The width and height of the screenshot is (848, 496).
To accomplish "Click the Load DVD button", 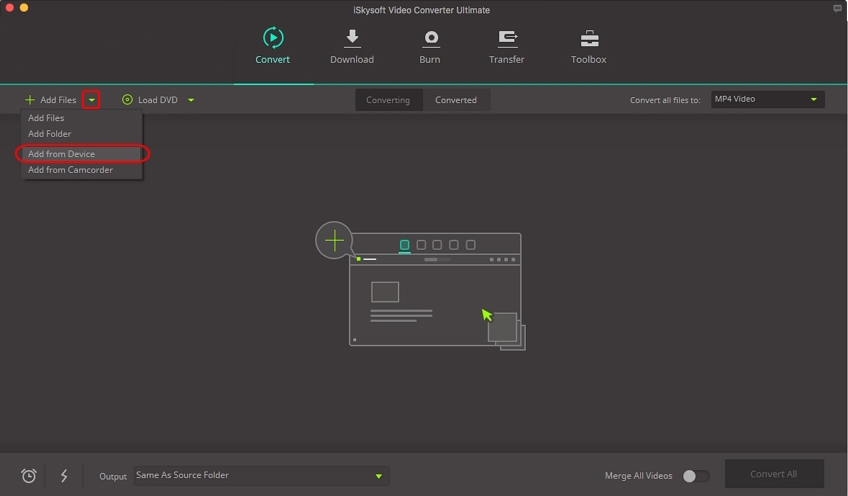I will [153, 100].
